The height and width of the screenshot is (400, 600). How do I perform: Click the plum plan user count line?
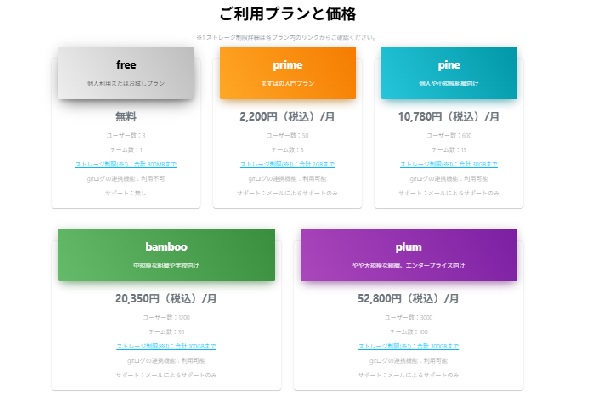(x=408, y=316)
